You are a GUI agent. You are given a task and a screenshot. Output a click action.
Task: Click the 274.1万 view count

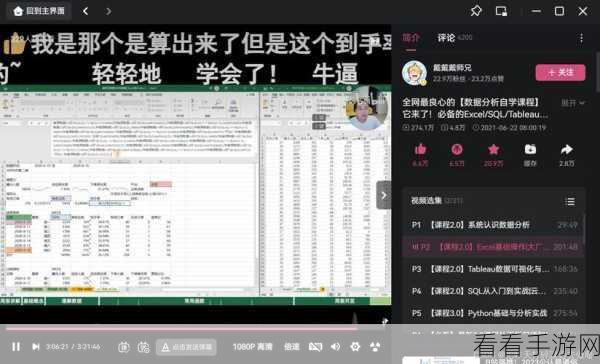pos(418,127)
